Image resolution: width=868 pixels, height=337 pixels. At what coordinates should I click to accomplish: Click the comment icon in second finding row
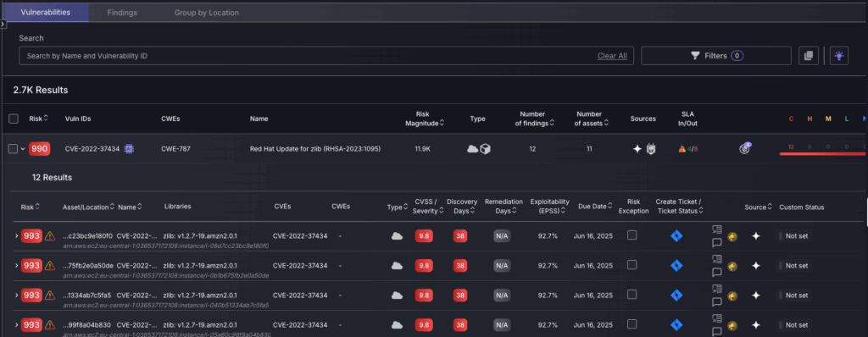click(x=716, y=272)
